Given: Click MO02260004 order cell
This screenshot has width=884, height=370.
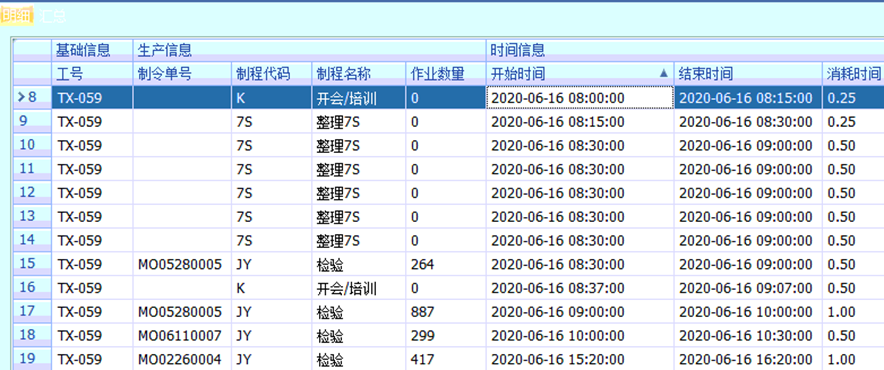Looking at the screenshot, I should [x=182, y=359].
